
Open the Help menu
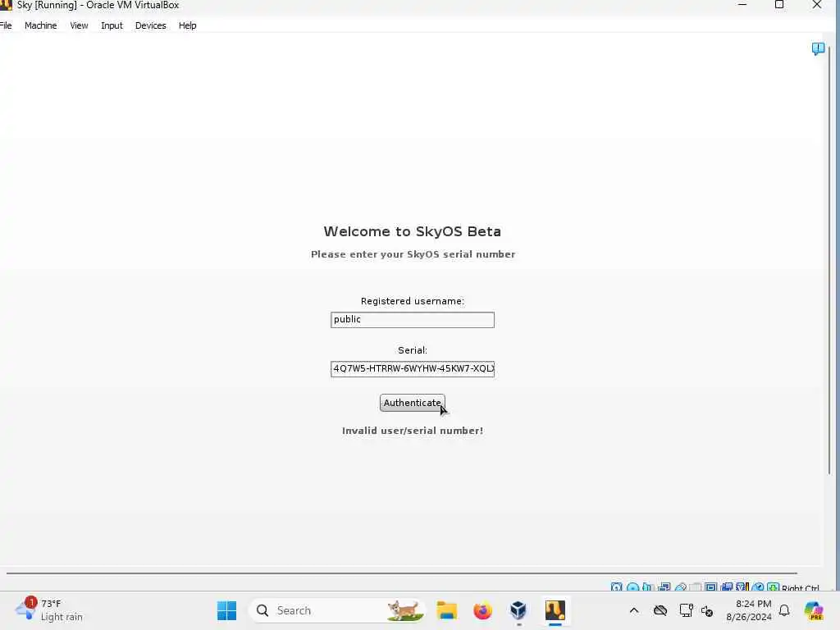pos(188,25)
